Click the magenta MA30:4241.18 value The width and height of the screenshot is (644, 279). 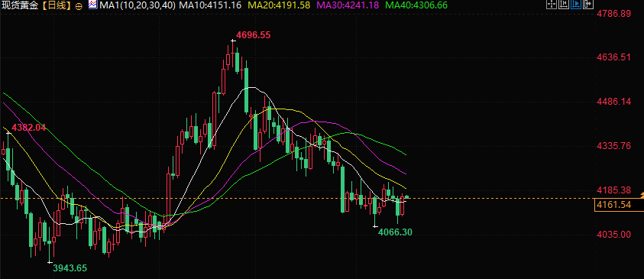coord(348,5)
